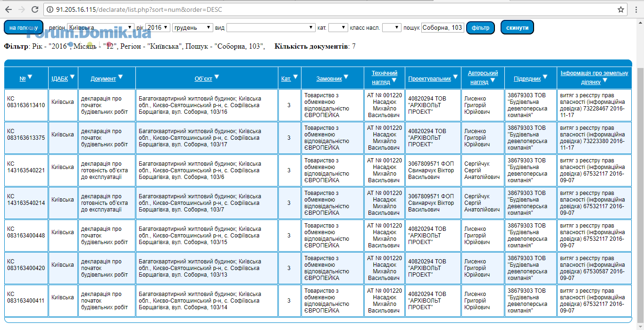Sort by the Проектувальник column header link
Screen dimensions: 644x330
430,79
